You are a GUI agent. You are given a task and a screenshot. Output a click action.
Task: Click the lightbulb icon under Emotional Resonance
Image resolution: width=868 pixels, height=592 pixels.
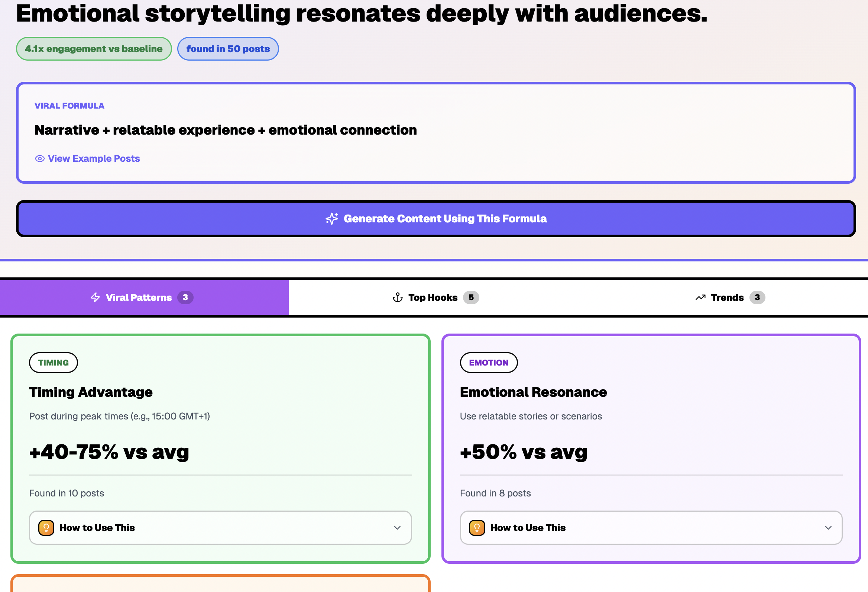point(477,527)
